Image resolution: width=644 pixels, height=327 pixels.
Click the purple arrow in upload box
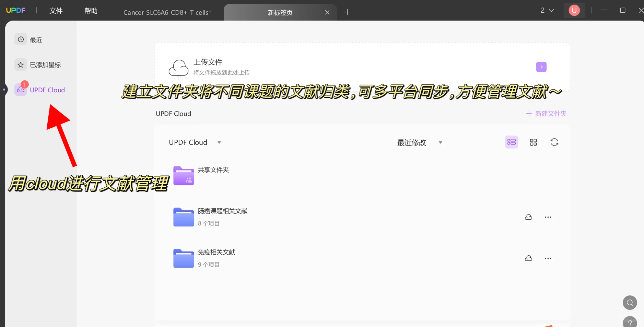click(x=541, y=67)
